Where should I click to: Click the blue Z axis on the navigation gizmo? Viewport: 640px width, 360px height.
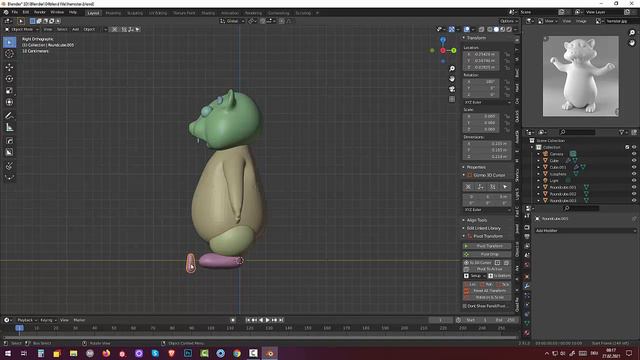click(x=443, y=40)
